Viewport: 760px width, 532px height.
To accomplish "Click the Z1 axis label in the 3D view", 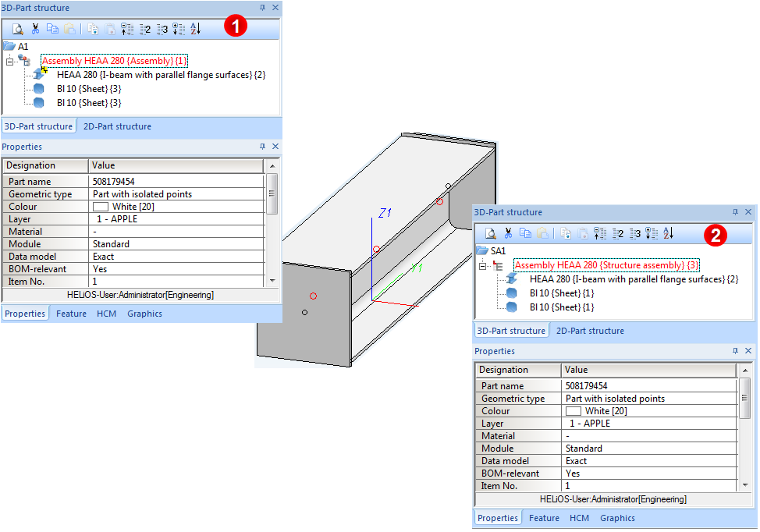I will click(385, 212).
